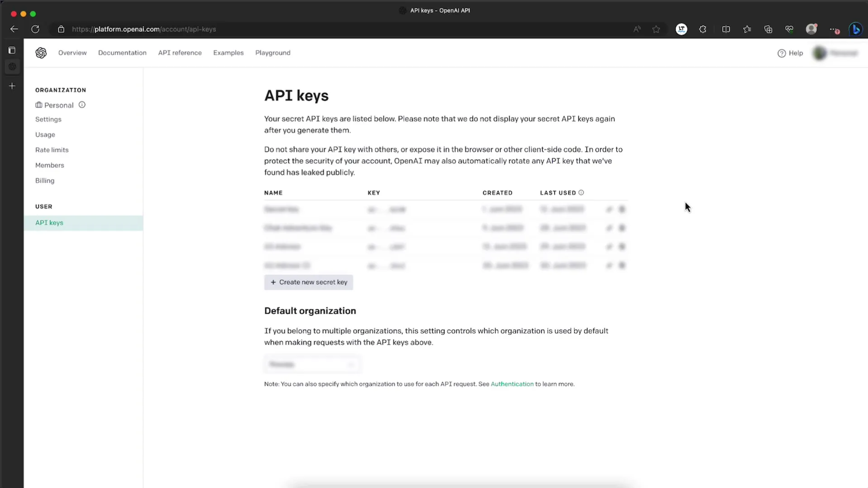This screenshot has height=488, width=868.
Task: Click the edit pencil icon in the last API key row
Action: coord(609,265)
